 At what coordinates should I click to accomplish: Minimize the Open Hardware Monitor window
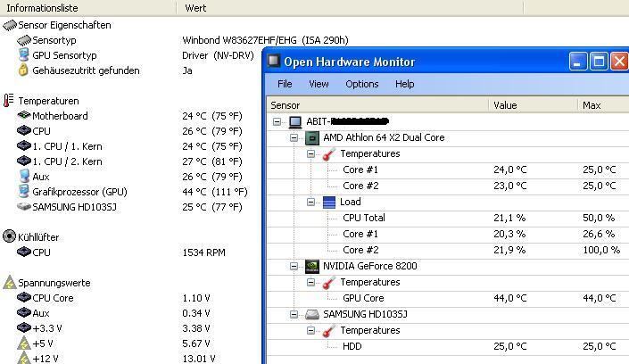coord(578,62)
